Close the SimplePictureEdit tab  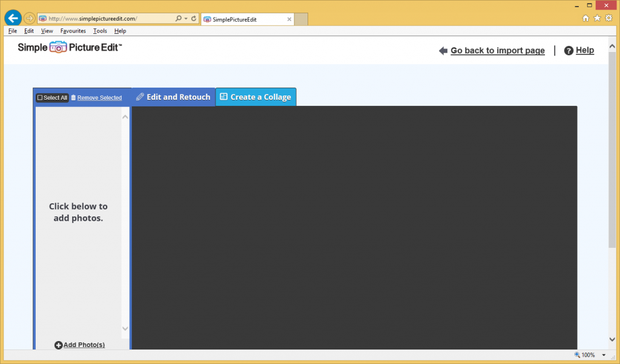[x=289, y=19]
